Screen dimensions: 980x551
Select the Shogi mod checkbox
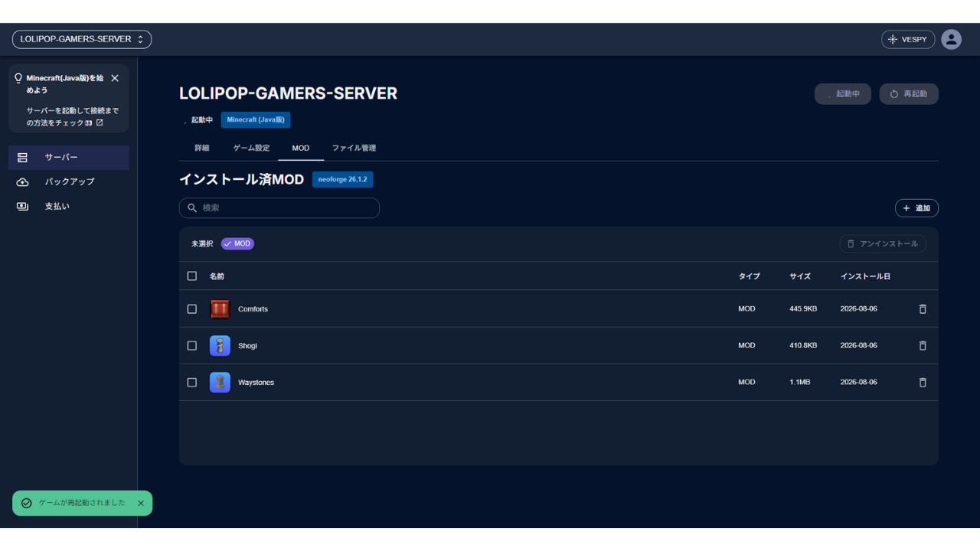point(192,346)
